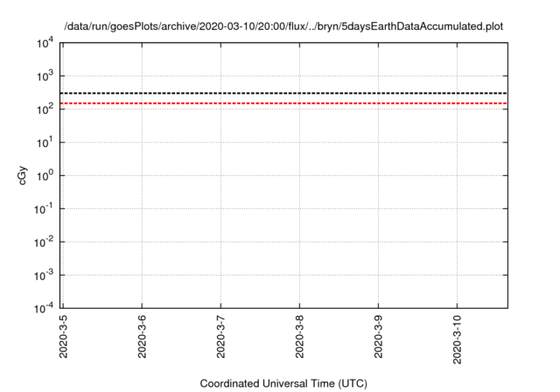The image size is (560, 392).
Task: Click the 2020-3-6 date label
Action: point(142,337)
